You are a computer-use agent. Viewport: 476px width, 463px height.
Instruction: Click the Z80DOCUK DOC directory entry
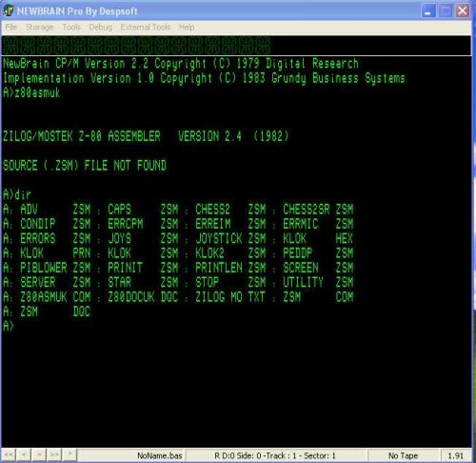click(x=143, y=297)
